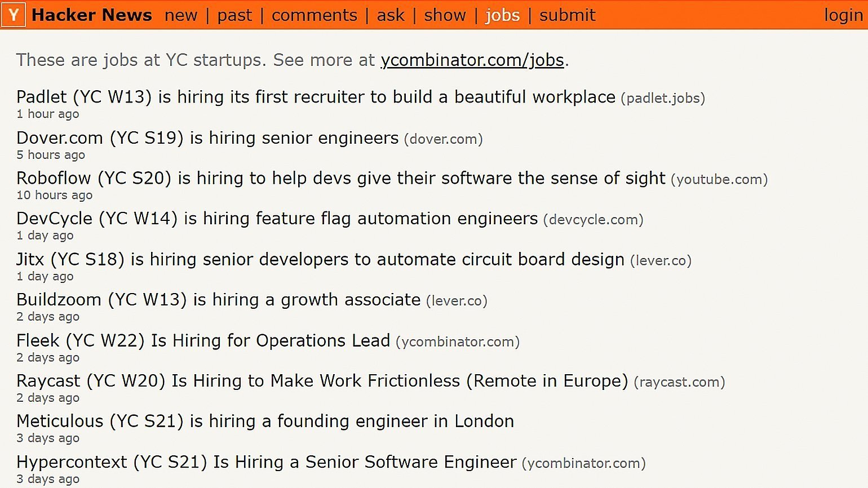Open the past stories page
Screen dimensions: 868x488
pos(234,15)
